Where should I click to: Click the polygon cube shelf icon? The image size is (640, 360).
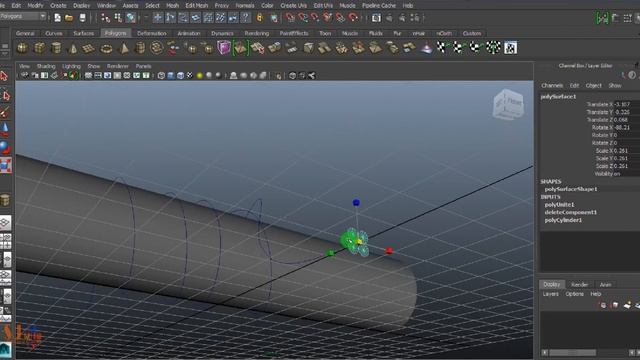click(x=40, y=48)
